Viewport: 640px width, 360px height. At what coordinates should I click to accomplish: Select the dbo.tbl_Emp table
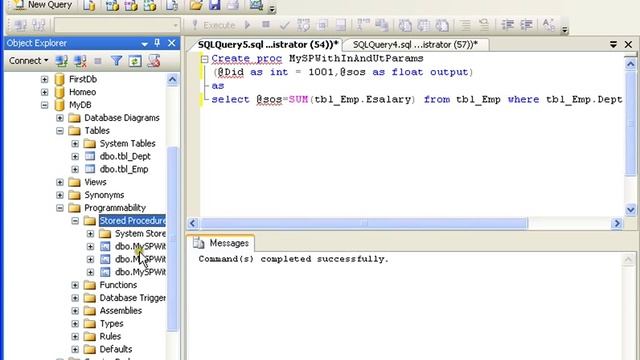(x=124, y=169)
